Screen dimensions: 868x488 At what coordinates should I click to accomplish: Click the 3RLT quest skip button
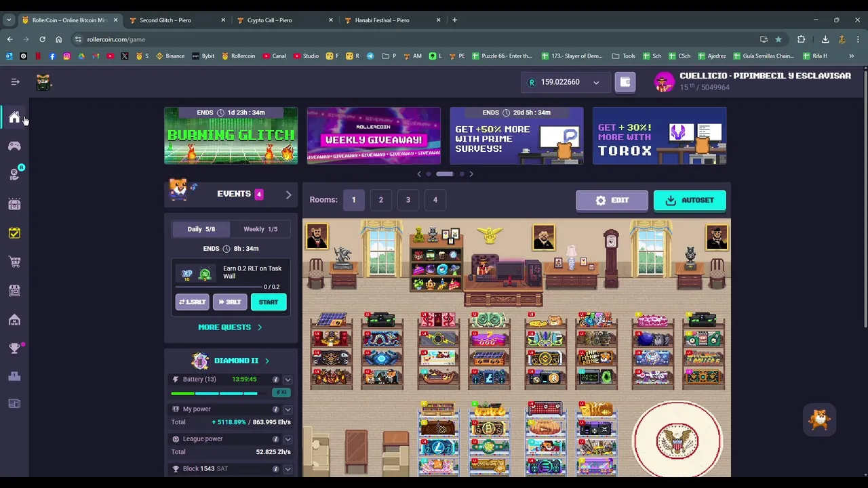point(229,302)
